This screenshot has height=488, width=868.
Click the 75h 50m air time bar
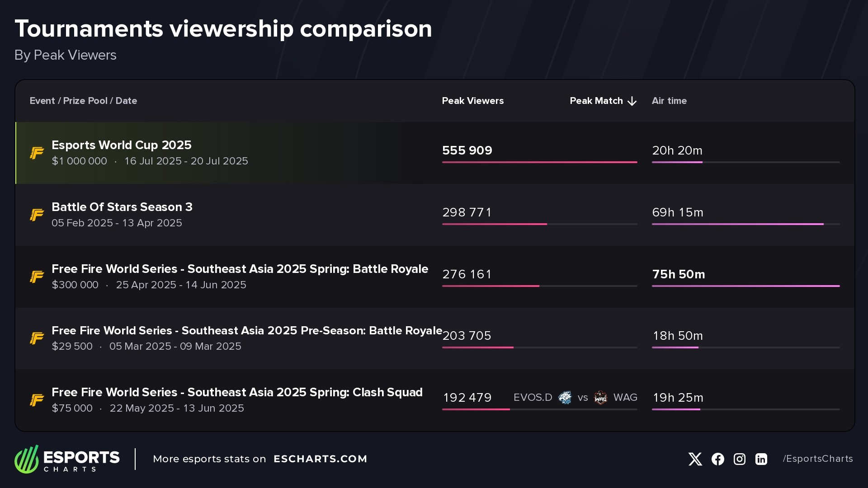745,286
